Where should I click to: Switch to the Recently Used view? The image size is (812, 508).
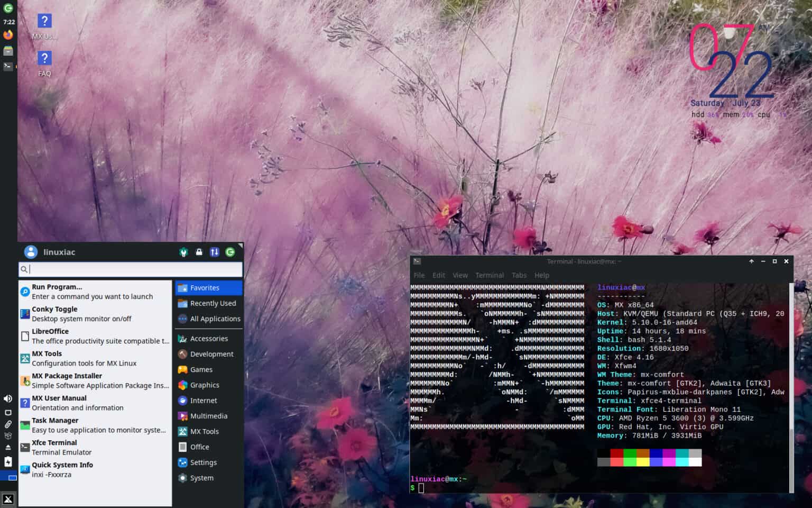tap(208, 303)
